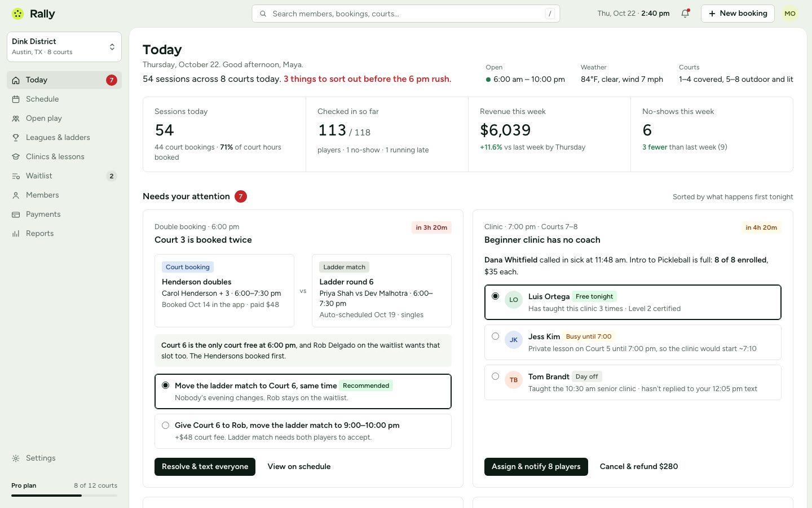Click the Pro plan courts usage bar
The image size is (812, 508).
click(x=64, y=496)
